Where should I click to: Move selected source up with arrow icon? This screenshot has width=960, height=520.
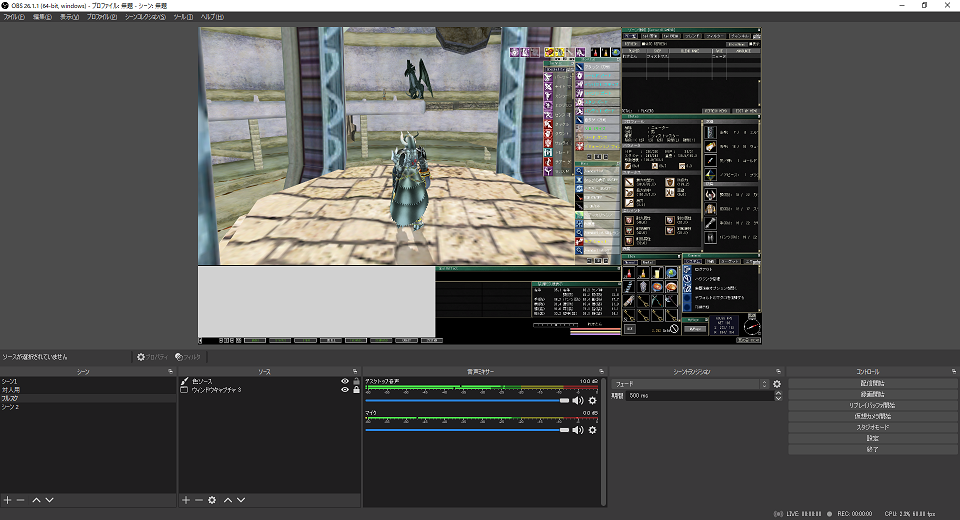point(227,499)
